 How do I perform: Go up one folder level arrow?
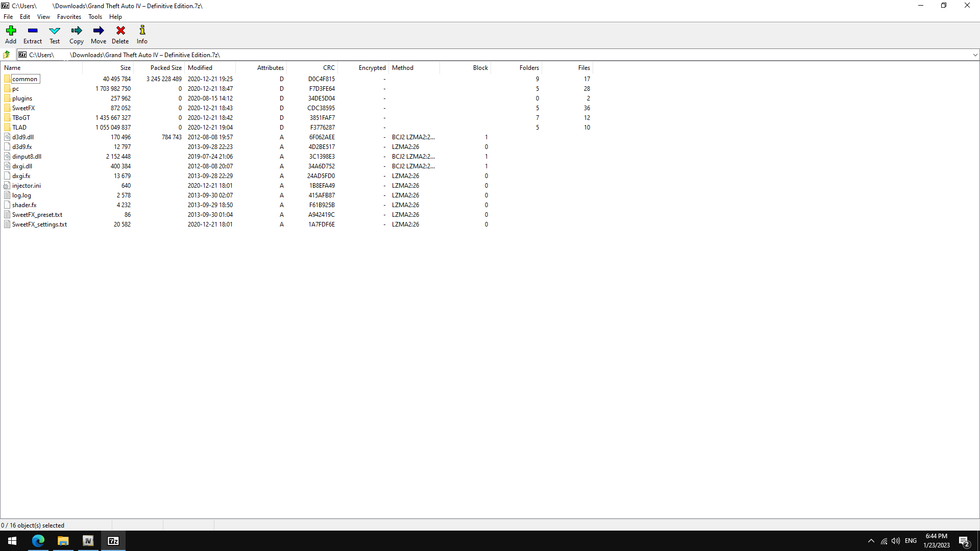pos(7,55)
